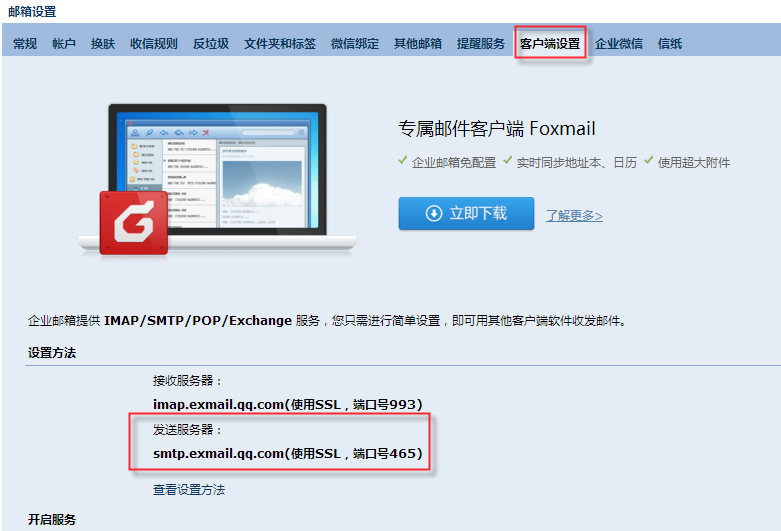This screenshot has width=781, height=531.
Task: Open the 反垃圾 tab
Action: click(211, 44)
